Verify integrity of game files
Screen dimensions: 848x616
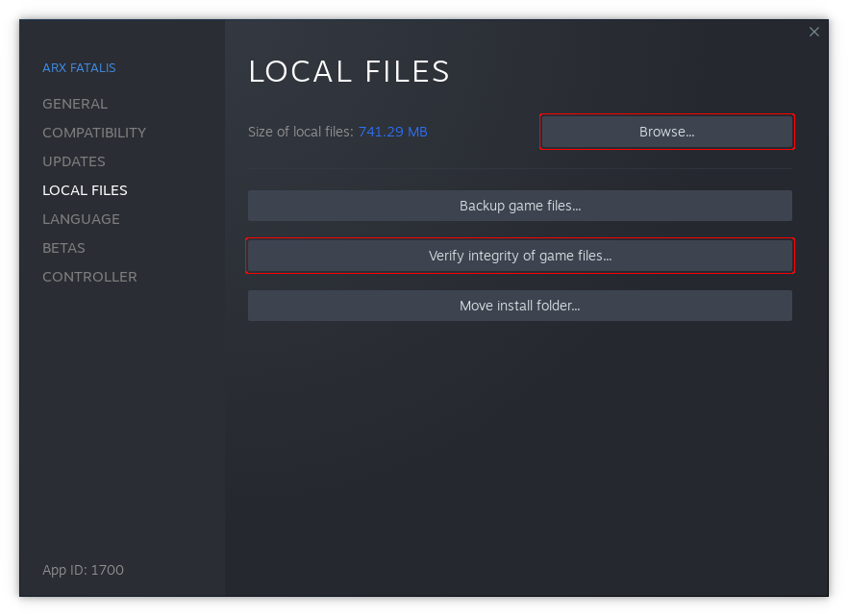[x=520, y=256]
